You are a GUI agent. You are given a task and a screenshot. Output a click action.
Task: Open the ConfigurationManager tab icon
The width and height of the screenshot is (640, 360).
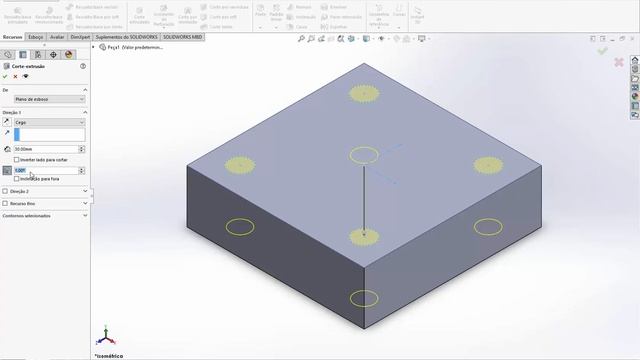pos(38,55)
